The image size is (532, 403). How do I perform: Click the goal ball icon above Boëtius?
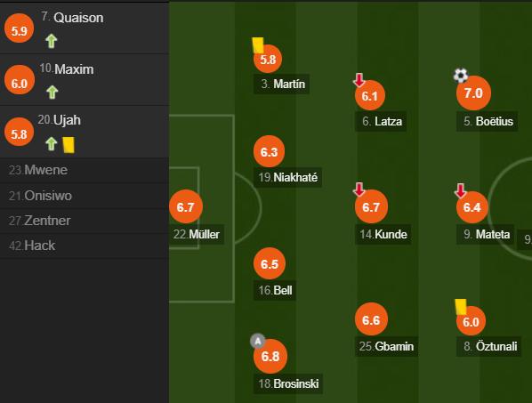tap(461, 76)
